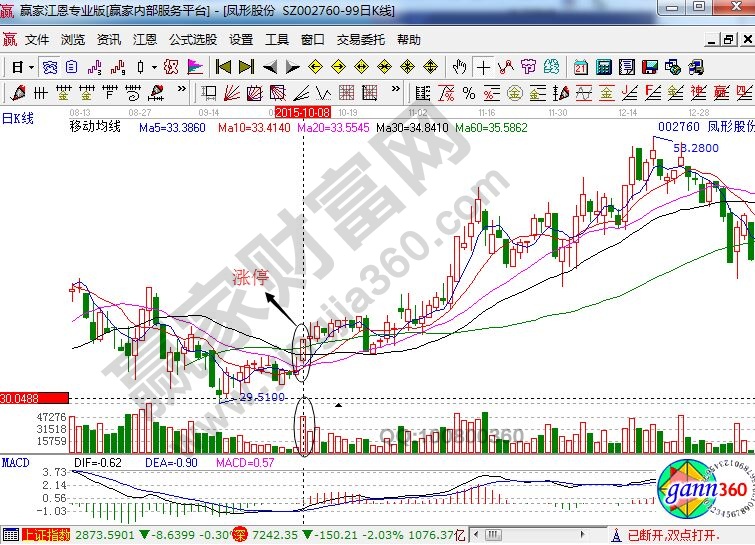Open the period type dropdown arrow

coord(31,67)
